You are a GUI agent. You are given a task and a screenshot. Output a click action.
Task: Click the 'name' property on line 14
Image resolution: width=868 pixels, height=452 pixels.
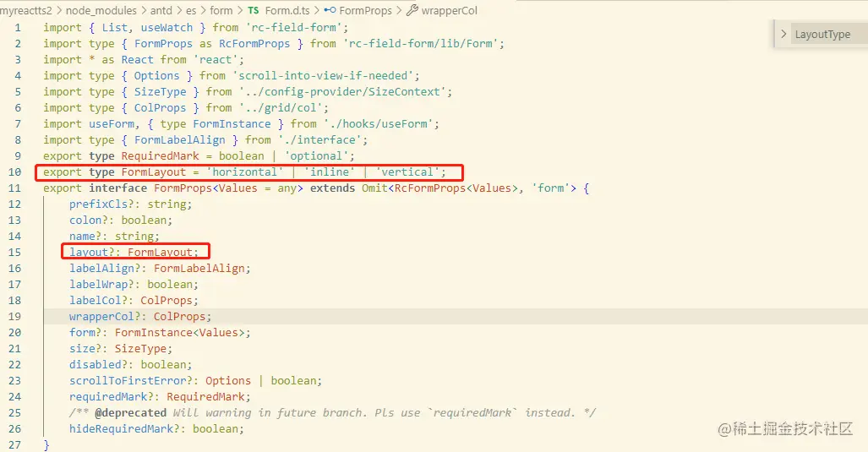(82, 237)
